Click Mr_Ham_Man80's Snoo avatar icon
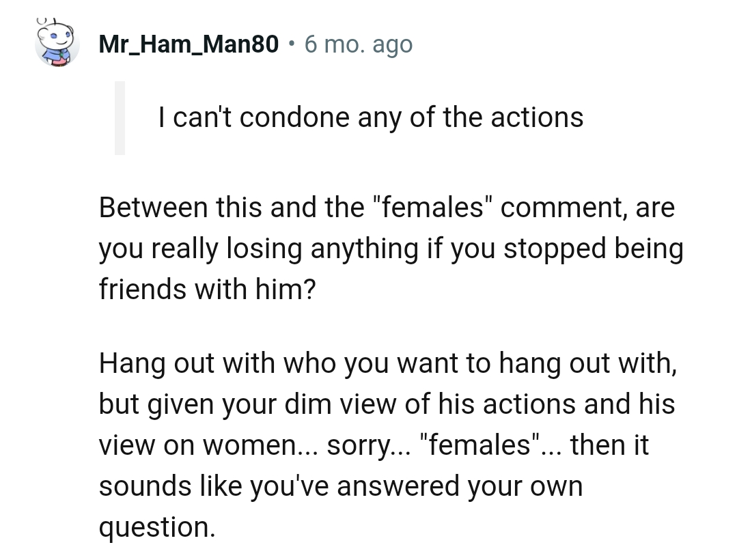The height and width of the screenshot is (560, 737). pos(57,46)
